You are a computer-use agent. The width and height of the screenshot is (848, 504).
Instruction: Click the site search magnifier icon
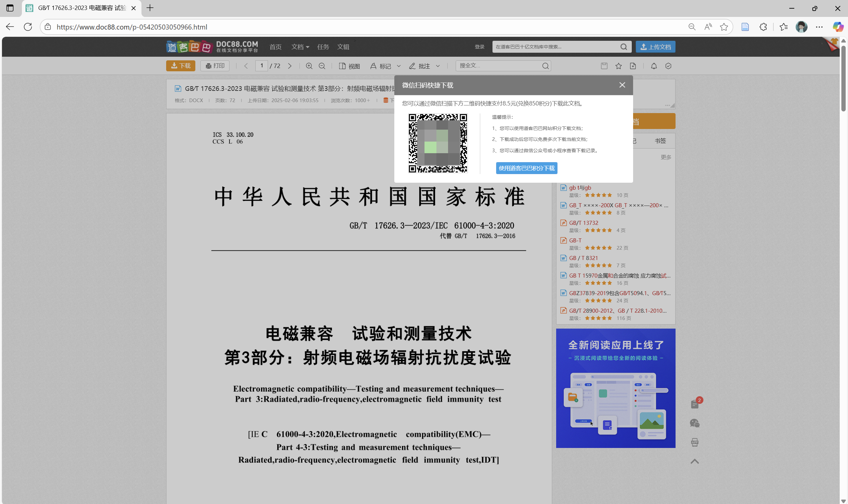click(x=623, y=47)
